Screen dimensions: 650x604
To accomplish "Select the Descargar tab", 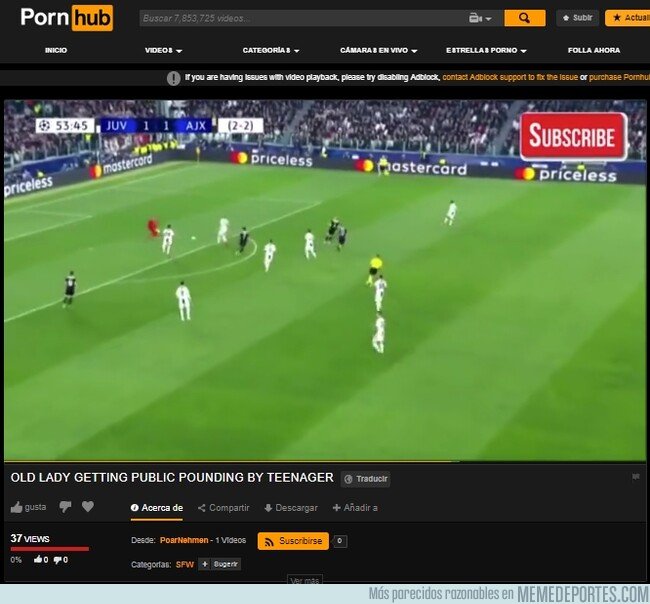I will pos(291,508).
